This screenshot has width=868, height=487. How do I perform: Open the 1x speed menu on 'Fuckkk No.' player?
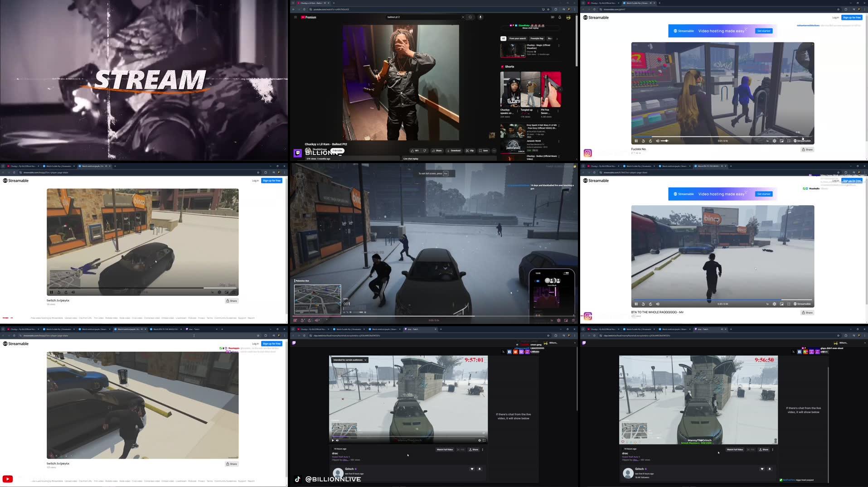[x=767, y=141]
